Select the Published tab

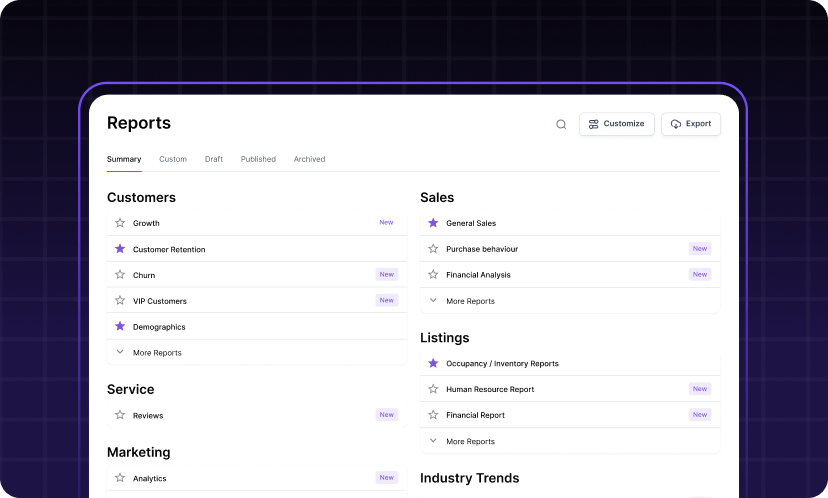(258, 159)
